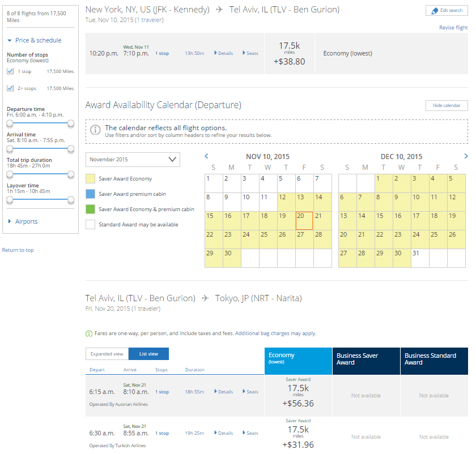The height and width of the screenshot is (454, 476).
Task: Click right handle of Total trip duration slider
Action: tap(71, 174)
